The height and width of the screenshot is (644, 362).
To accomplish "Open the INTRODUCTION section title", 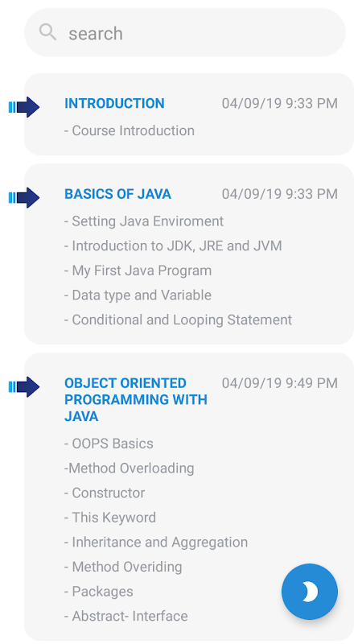I will point(114,103).
